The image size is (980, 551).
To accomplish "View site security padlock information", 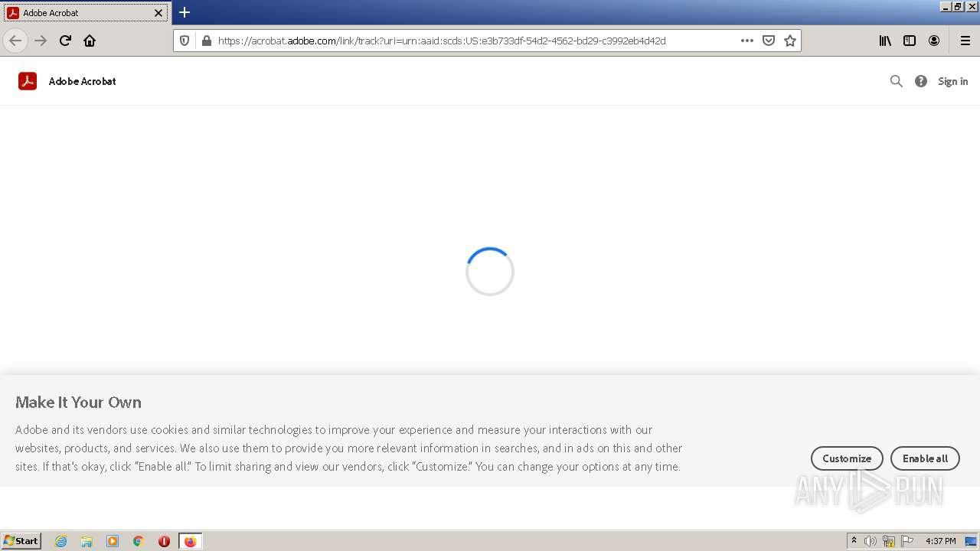I will (206, 41).
